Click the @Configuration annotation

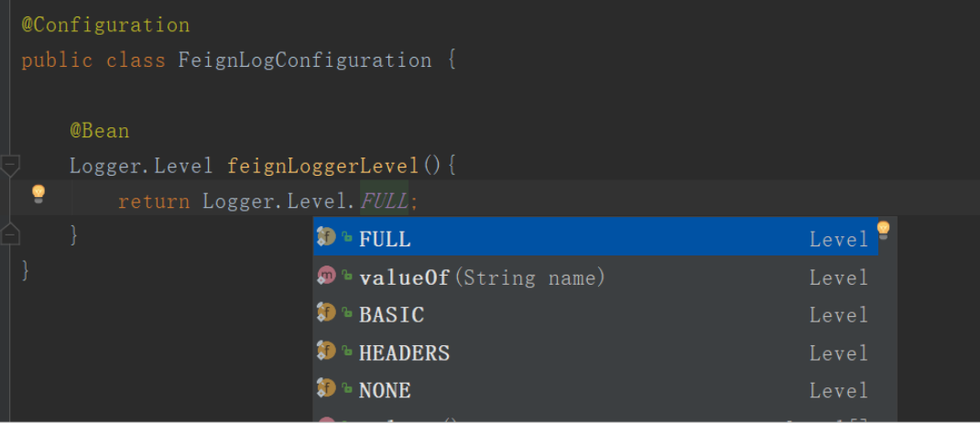pos(105,25)
